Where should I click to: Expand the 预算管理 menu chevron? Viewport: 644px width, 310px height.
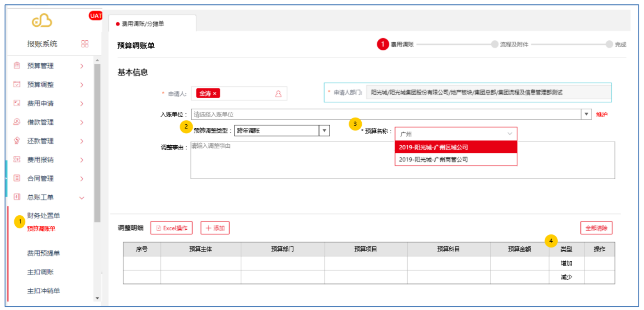[82, 66]
